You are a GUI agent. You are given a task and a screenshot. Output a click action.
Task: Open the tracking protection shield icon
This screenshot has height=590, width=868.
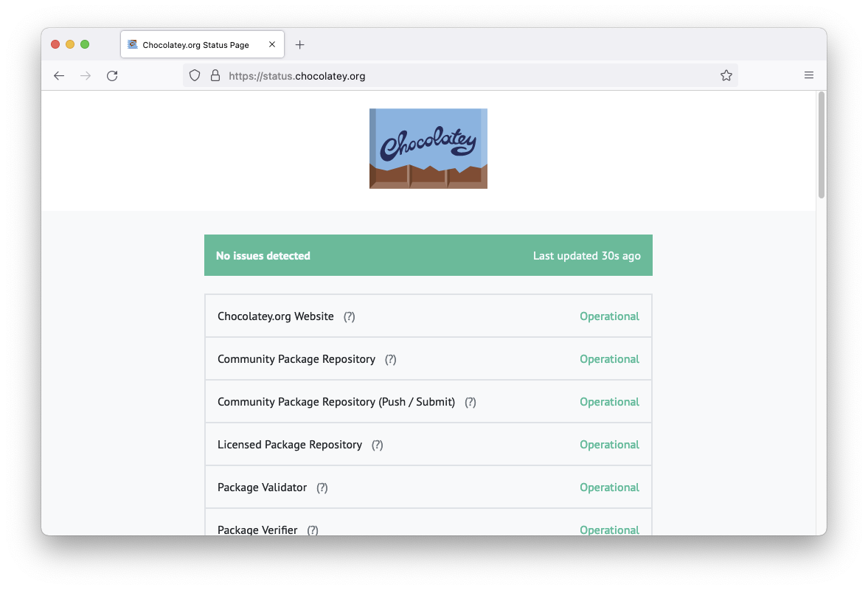[x=194, y=75]
